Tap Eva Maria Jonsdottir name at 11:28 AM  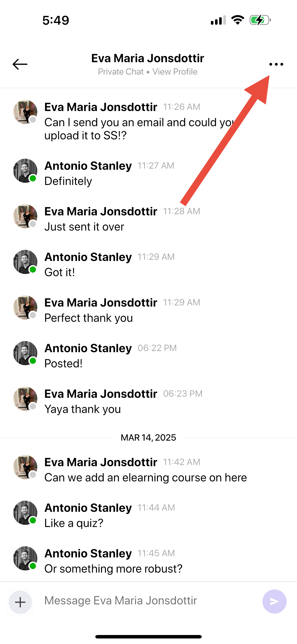101,211
